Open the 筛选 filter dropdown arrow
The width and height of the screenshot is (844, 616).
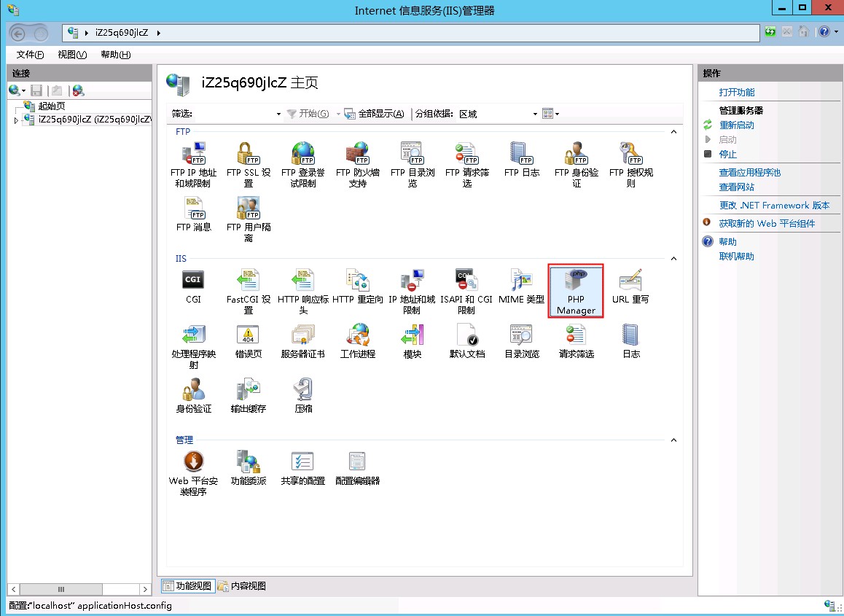[x=278, y=114]
